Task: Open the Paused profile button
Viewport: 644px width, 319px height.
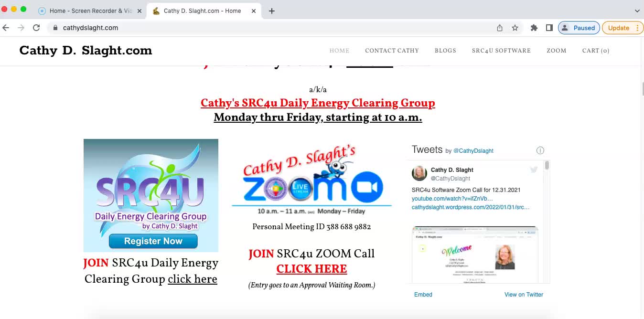Action: 579,28
